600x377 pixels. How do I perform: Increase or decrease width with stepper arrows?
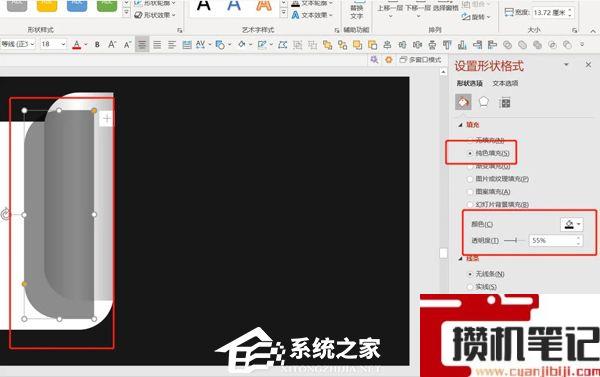(570, 13)
